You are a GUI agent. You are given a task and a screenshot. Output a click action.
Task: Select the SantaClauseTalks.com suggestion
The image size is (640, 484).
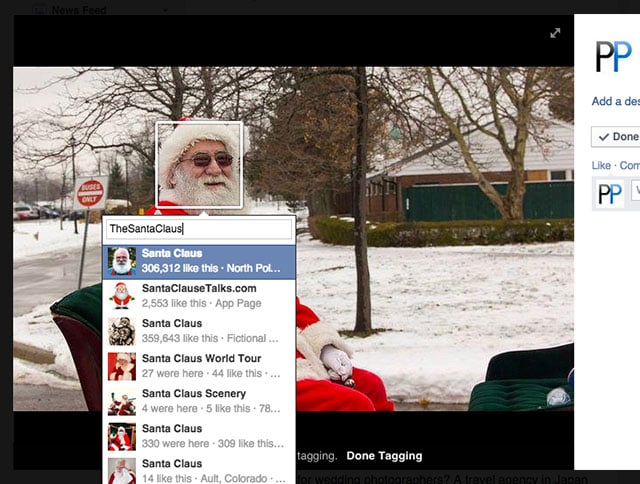199,297
